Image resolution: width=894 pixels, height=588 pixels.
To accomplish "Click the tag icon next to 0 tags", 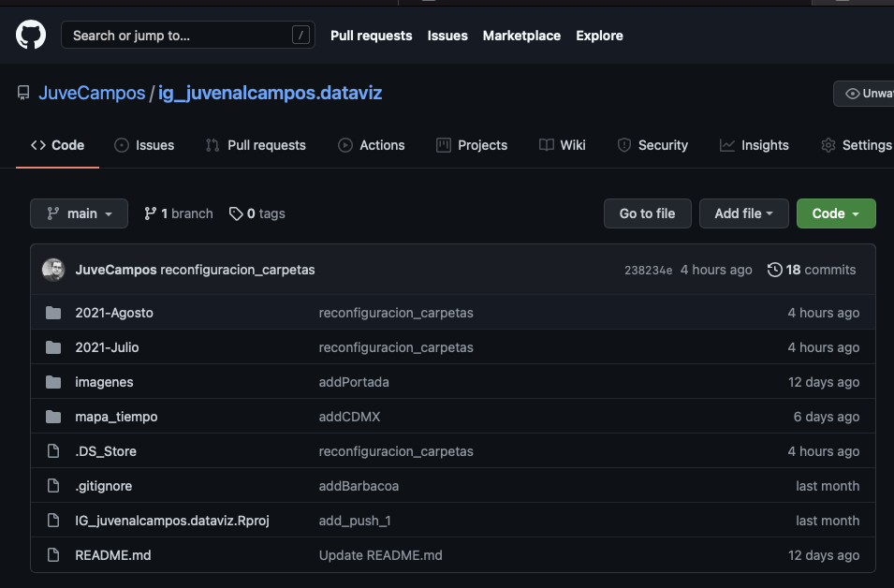I will (236, 213).
